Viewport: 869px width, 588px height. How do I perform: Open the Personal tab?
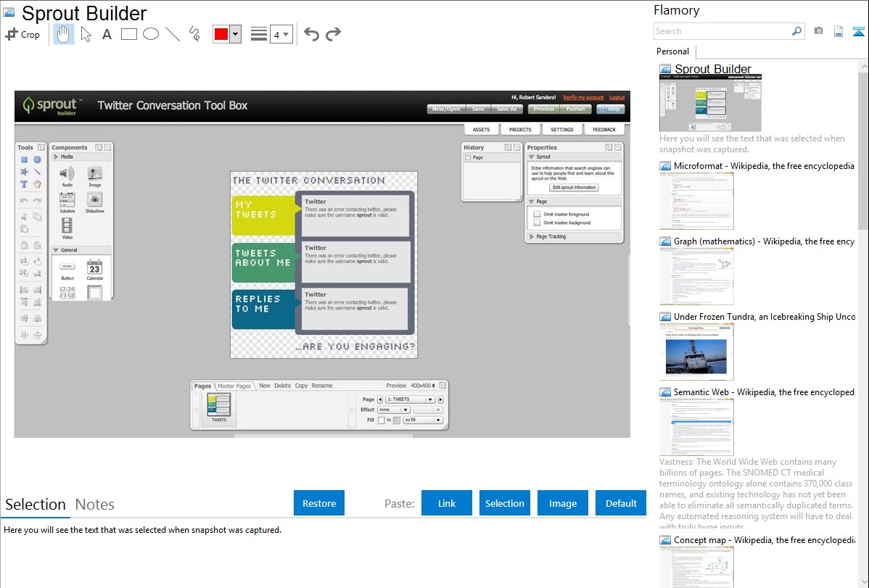pos(673,51)
